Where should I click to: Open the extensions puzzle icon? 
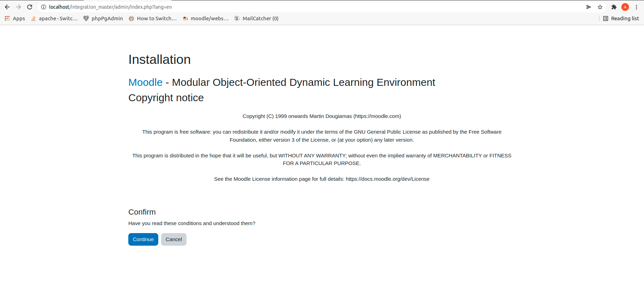point(614,7)
